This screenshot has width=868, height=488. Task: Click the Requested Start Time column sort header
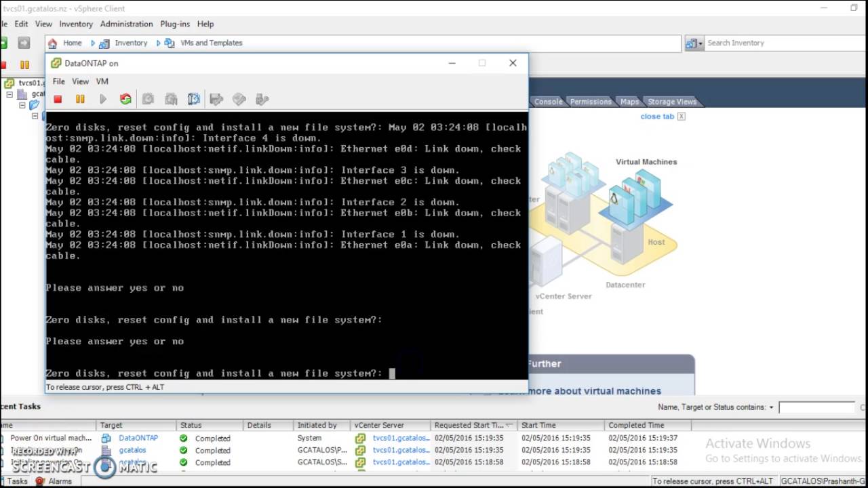(x=473, y=426)
